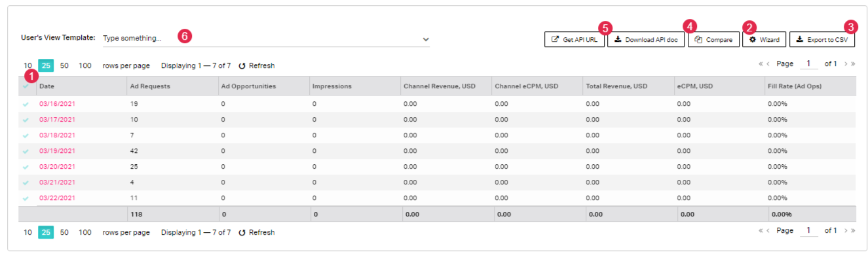Open the 03/21/2021 date link
868x257 pixels.
tap(57, 182)
